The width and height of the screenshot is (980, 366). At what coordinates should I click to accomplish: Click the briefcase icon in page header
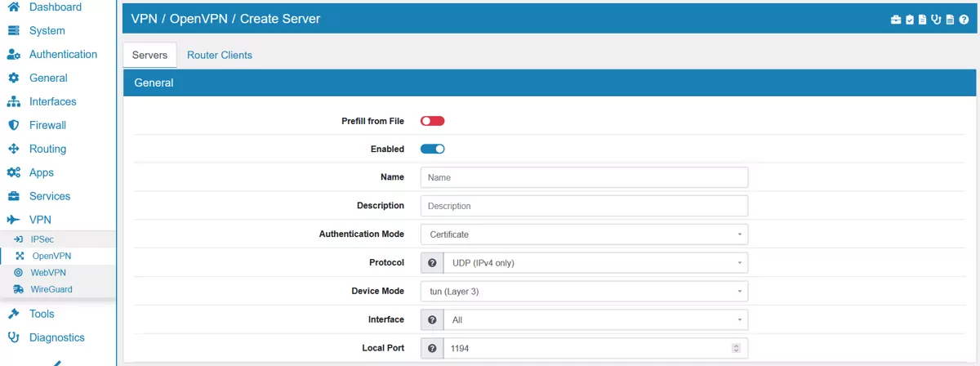point(896,19)
